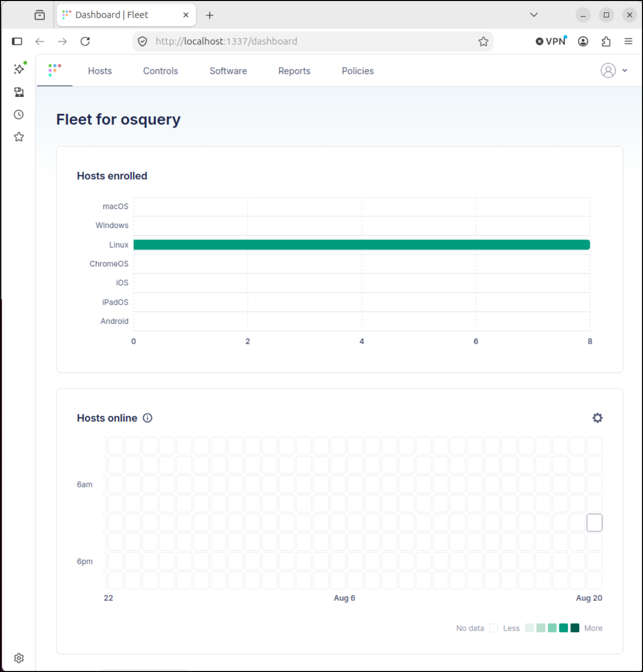The image size is (643, 672).
Task: Open the site security shield icon
Action: point(143,41)
